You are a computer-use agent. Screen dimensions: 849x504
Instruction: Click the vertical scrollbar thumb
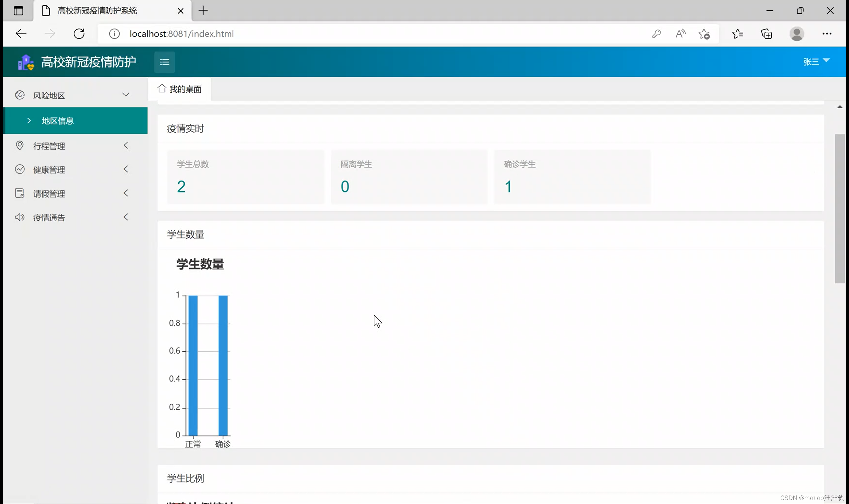840,208
